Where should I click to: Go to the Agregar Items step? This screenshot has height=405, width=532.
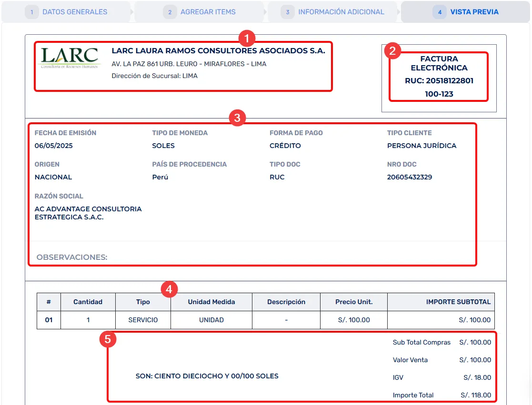208,12
